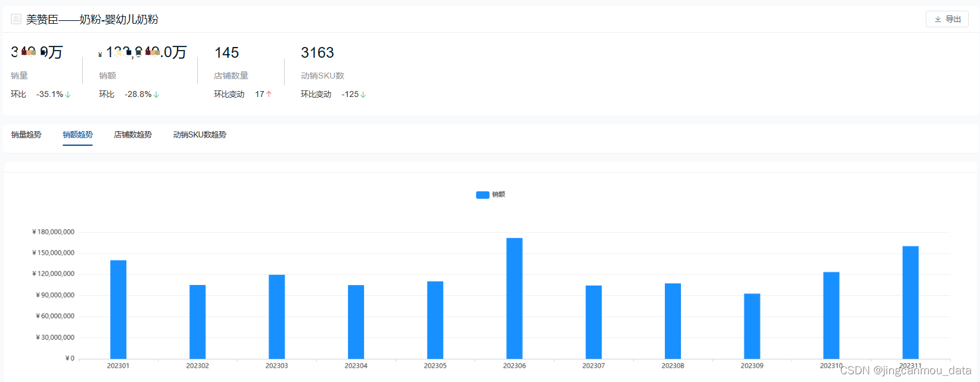Screen dimensions: 980x382
Task: Click the 店铺数量 label
Action: pyautogui.click(x=231, y=76)
